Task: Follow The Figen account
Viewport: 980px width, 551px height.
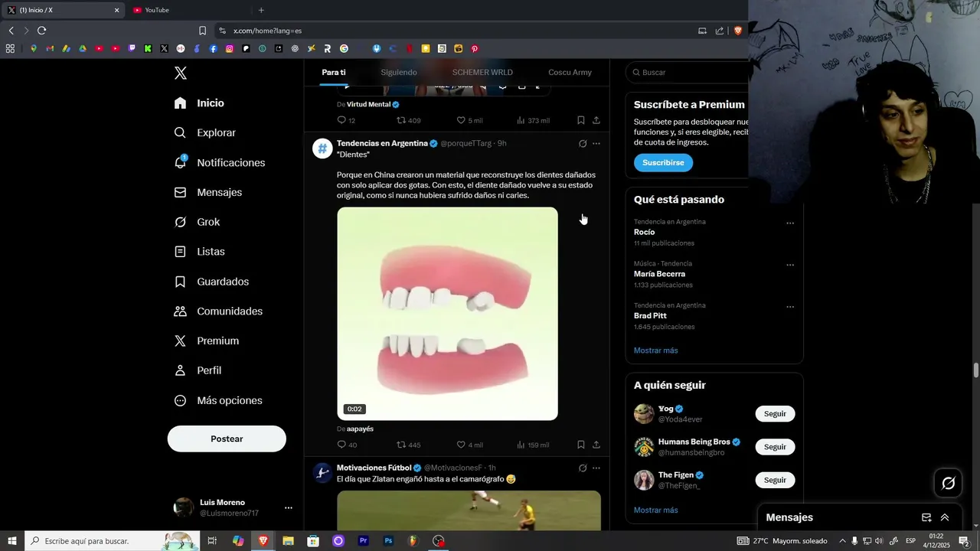Action: pos(775,481)
